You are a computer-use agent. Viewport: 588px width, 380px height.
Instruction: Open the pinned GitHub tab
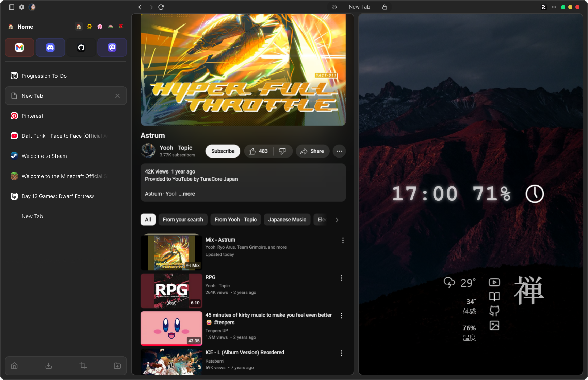tap(81, 48)
